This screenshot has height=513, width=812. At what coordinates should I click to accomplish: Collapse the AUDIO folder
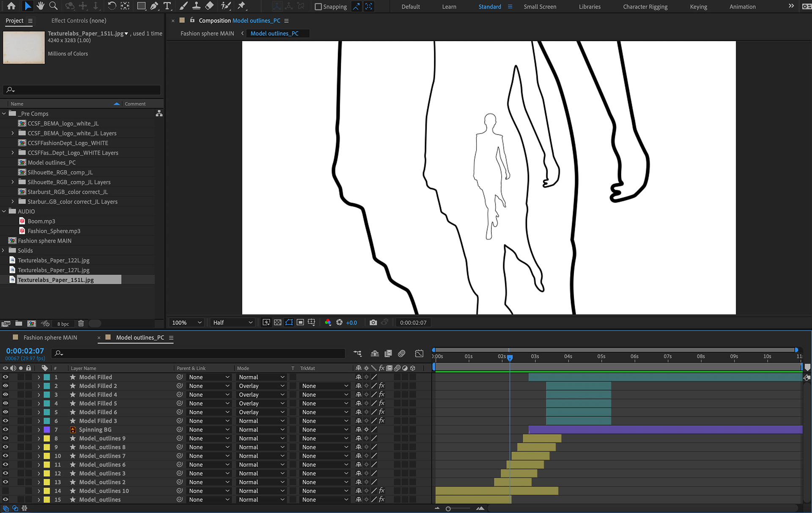click(x=4, y=211)
